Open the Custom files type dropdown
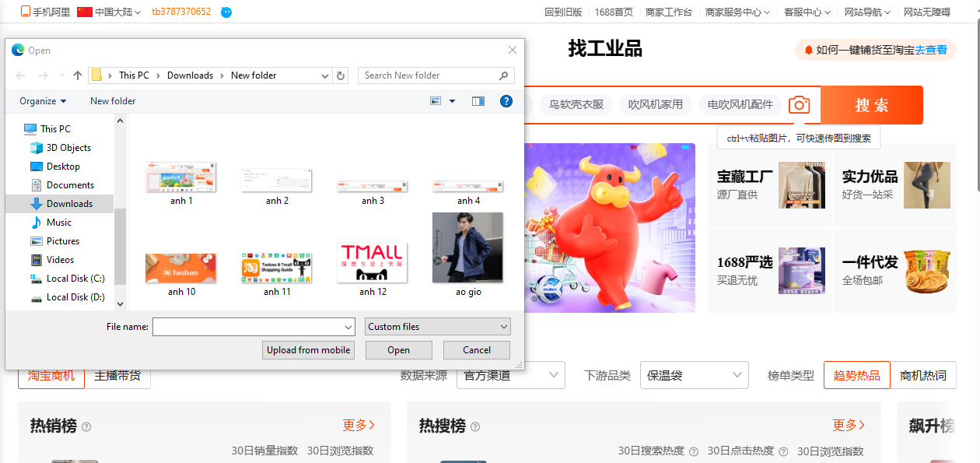This screenshot has height=463, width=980. (x=438, y=327)
